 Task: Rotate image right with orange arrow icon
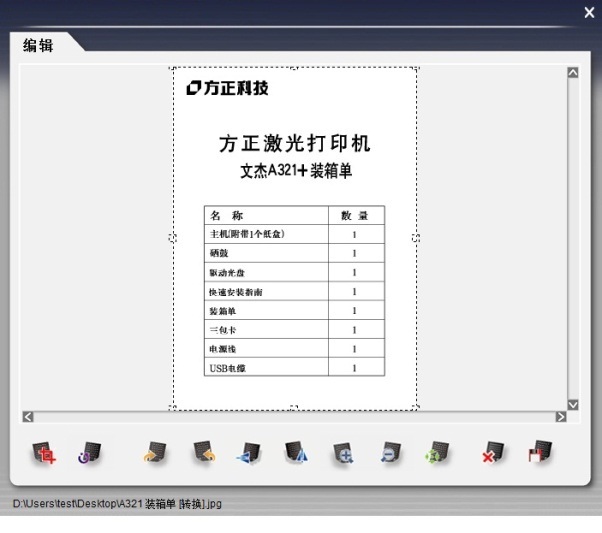(x=154, y=452)
